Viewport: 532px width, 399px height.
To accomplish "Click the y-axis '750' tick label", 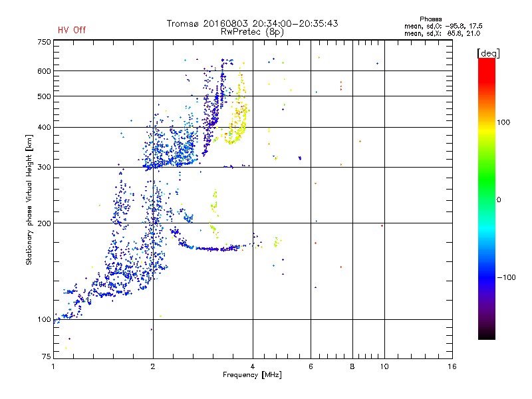I will 44,42.
